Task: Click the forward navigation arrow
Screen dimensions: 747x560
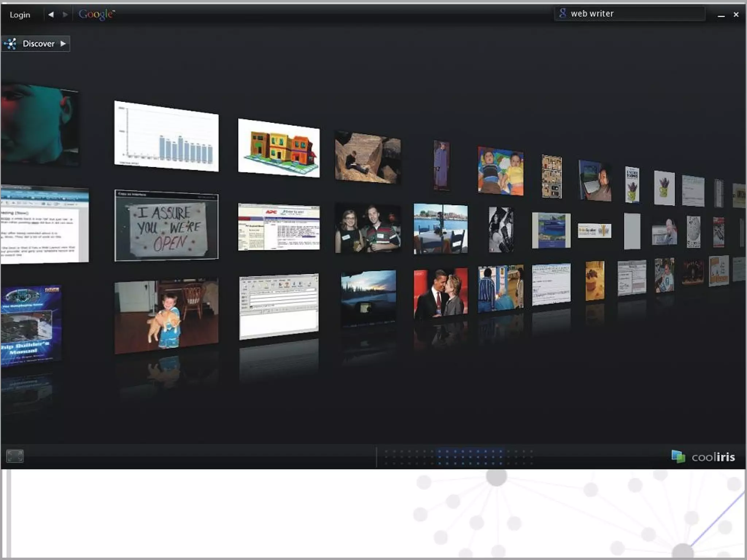Action: (65, 15)
